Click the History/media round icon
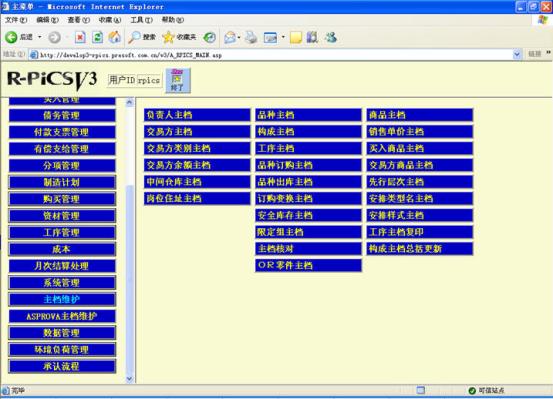553x399 pixels. coord(209,37)
